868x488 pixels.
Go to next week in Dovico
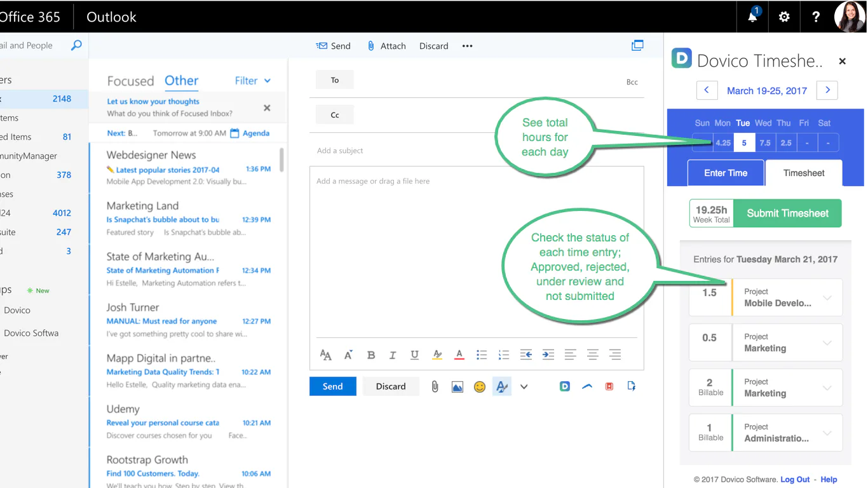[827, 90]
